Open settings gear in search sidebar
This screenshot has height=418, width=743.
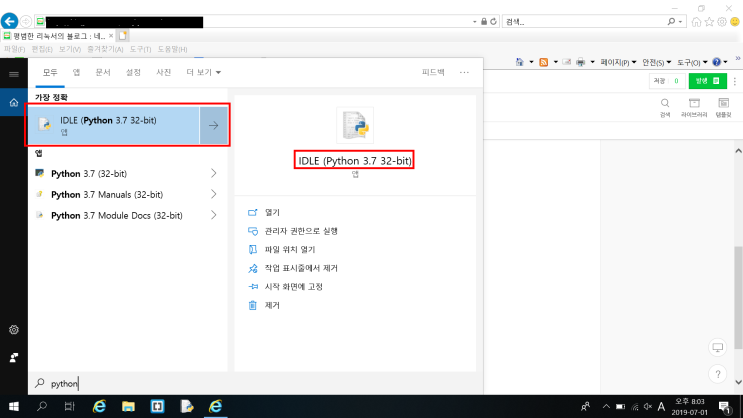pos(14,330)
